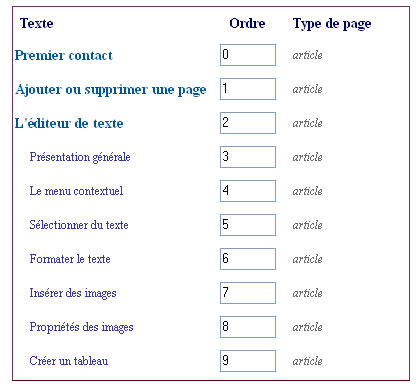The height and width of the screenshot is (386, 419).
Task: Focus the order field containing 8
Action: tap(248, 327)
